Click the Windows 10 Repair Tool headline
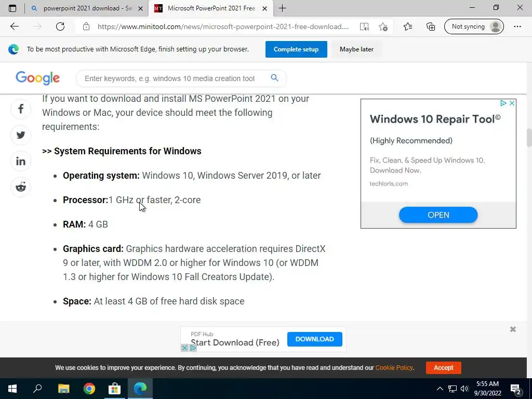This screenshot has height=399, width=532. pos(435,119)
